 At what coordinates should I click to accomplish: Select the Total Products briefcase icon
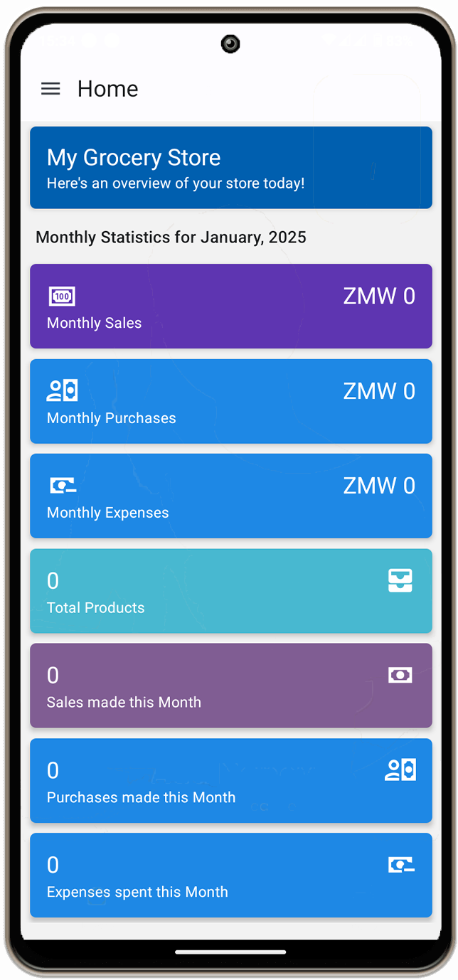tap(400, 580)
